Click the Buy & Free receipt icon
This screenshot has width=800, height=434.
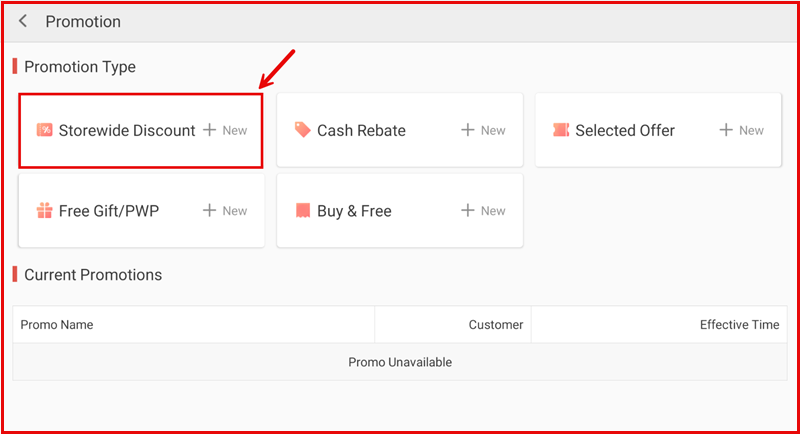coord(303,210)
